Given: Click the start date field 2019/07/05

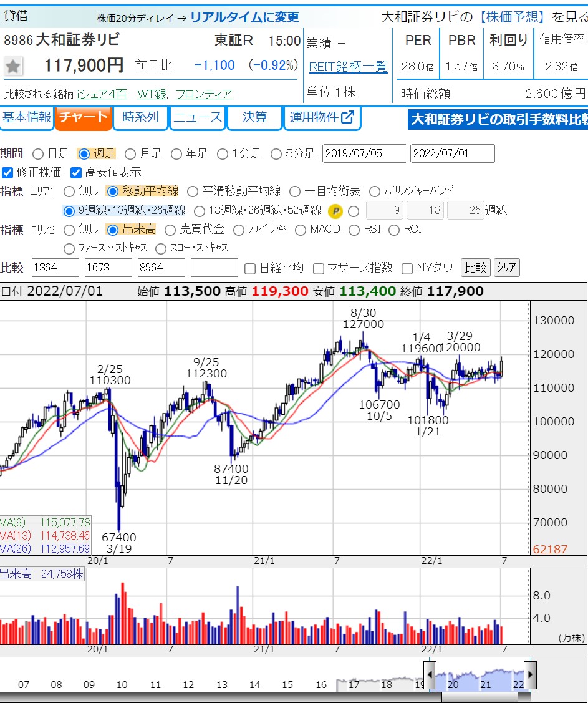Looking at the screenshot, I should (x=364, y=153).
